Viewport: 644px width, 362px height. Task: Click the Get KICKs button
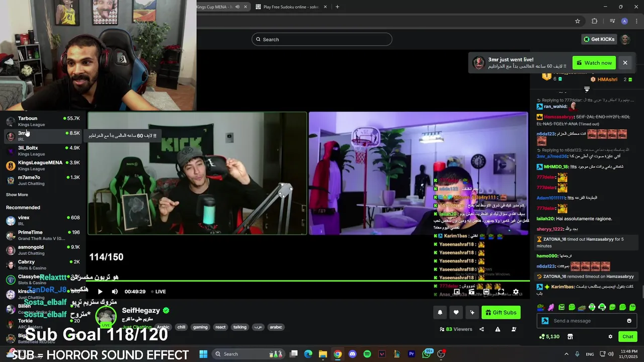click(599, 39)
